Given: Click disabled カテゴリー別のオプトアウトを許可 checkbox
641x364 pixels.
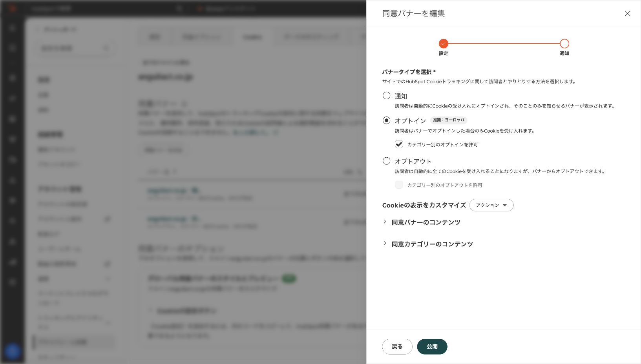Looking at the screenshot, I should (399, 185).
